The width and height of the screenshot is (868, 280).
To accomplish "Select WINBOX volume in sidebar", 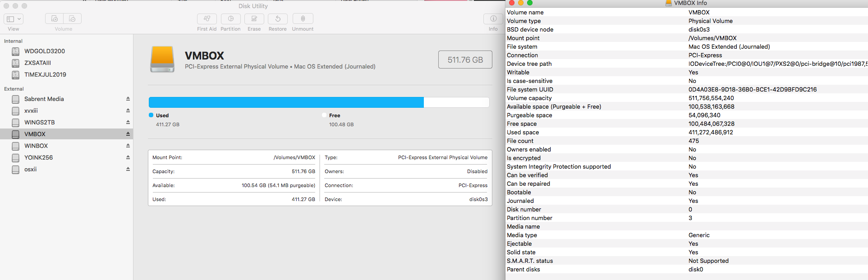I will coord(36,146).
